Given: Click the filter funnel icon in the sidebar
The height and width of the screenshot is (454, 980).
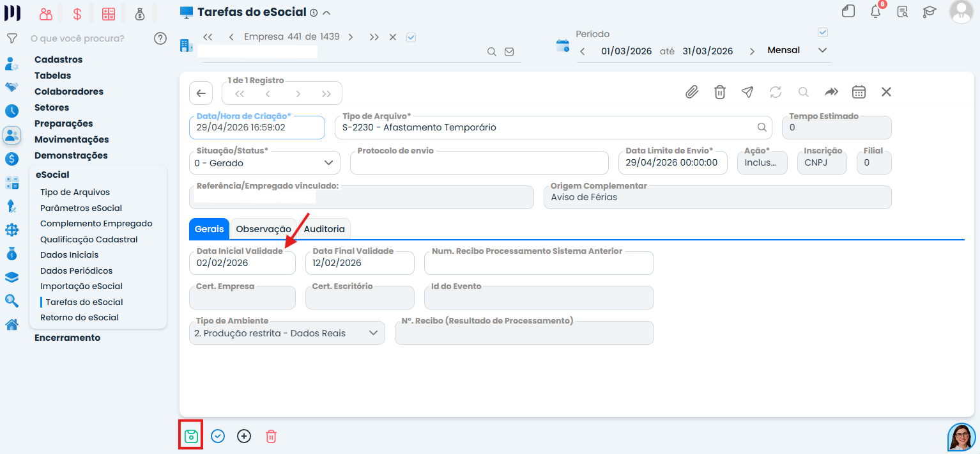Looking at the screenshot, I should coord(11,38).
